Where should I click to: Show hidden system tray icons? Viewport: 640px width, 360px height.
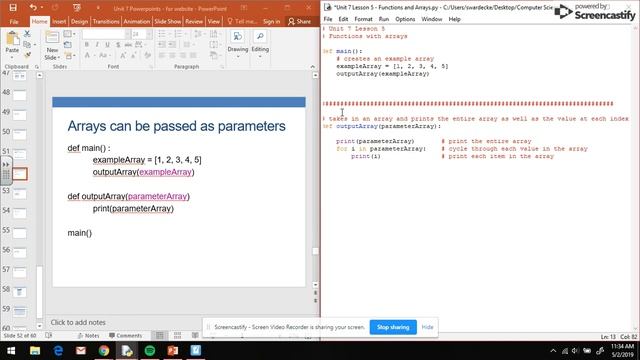tap(553, 351)
